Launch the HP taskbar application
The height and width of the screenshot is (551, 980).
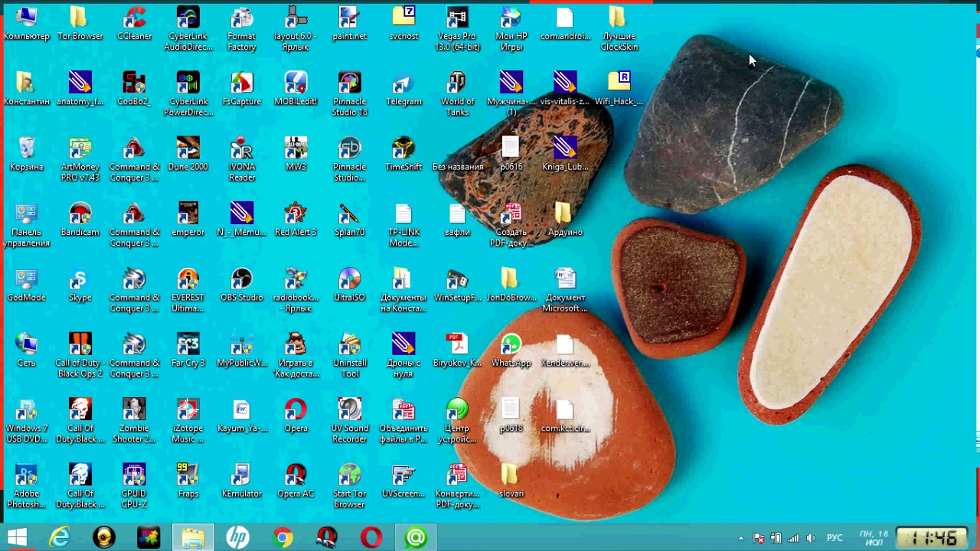(x=237, y=537)
